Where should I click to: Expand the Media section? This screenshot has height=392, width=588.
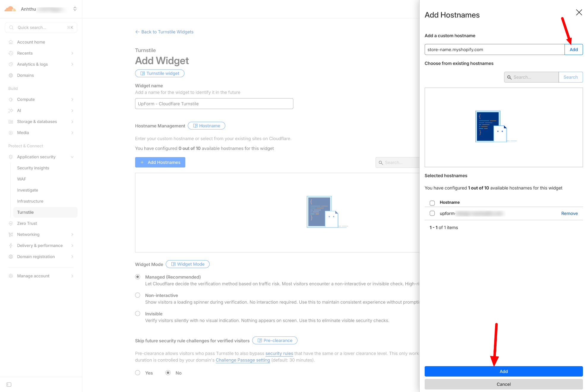tap(72, 133)
